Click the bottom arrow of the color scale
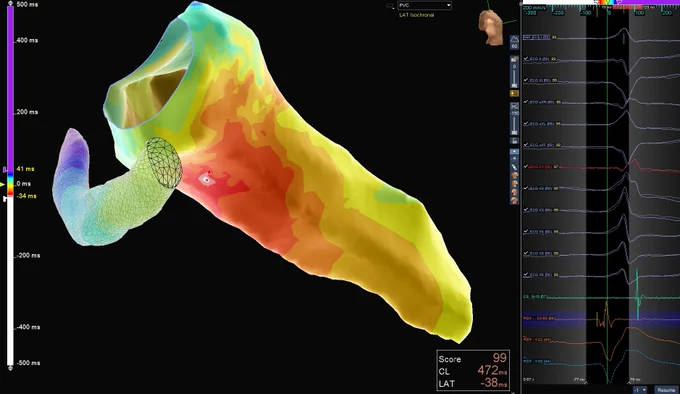 [10, 368]
